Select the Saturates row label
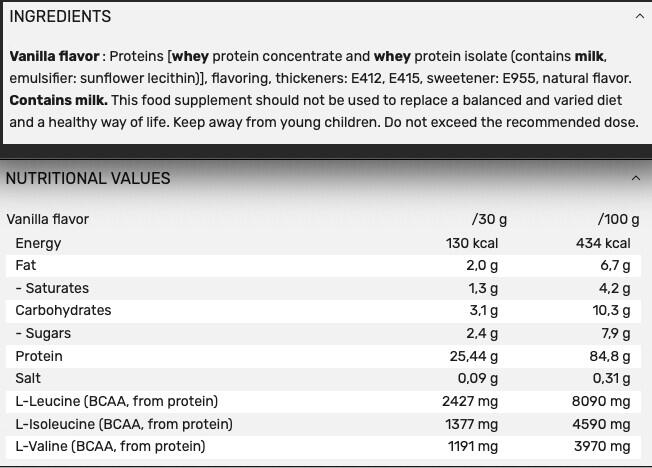Screen dimensions: 652x468 (52, 288)
